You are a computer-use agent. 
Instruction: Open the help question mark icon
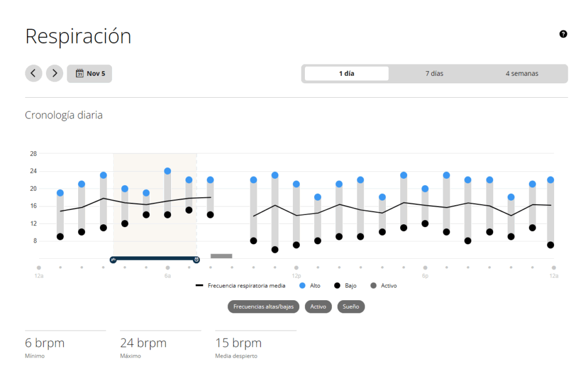click(563, 34)
